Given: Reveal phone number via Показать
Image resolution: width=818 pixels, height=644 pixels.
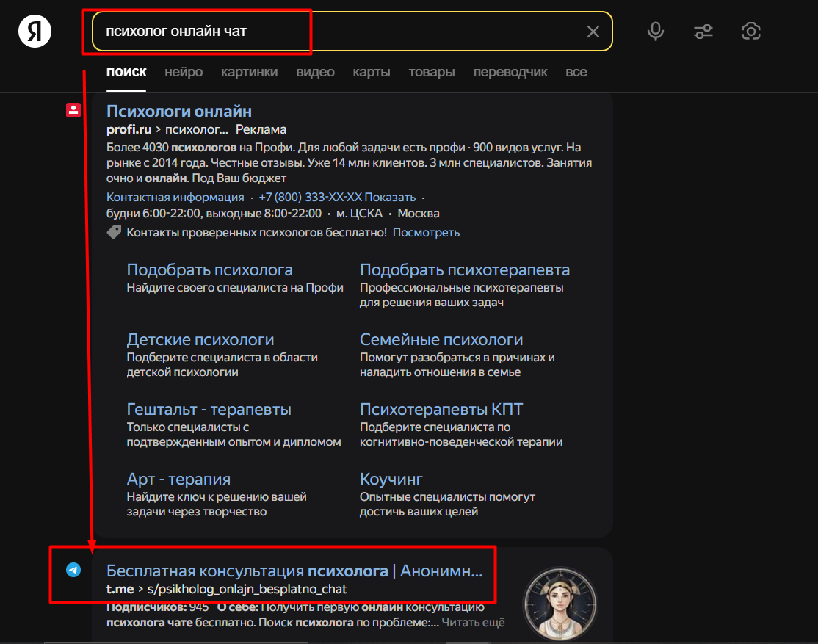Looking at the screenshot, I should [x=391, y=197].
